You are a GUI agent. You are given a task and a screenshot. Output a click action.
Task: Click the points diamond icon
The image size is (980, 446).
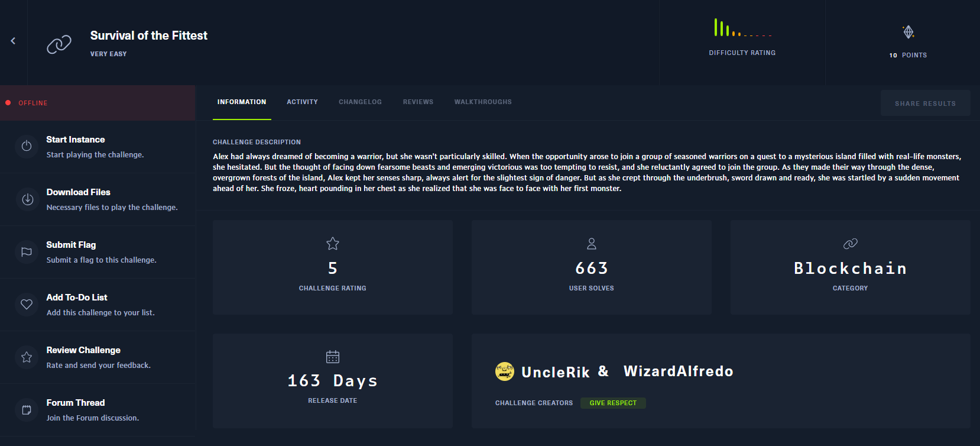908,32
